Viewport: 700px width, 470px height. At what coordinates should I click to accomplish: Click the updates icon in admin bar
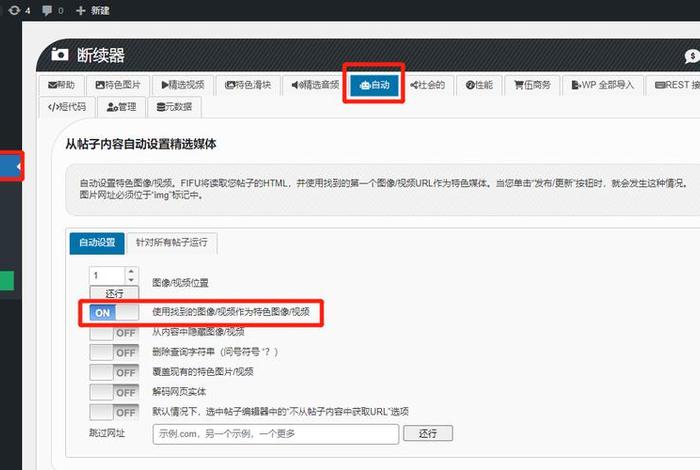click(x=14, y=10)
